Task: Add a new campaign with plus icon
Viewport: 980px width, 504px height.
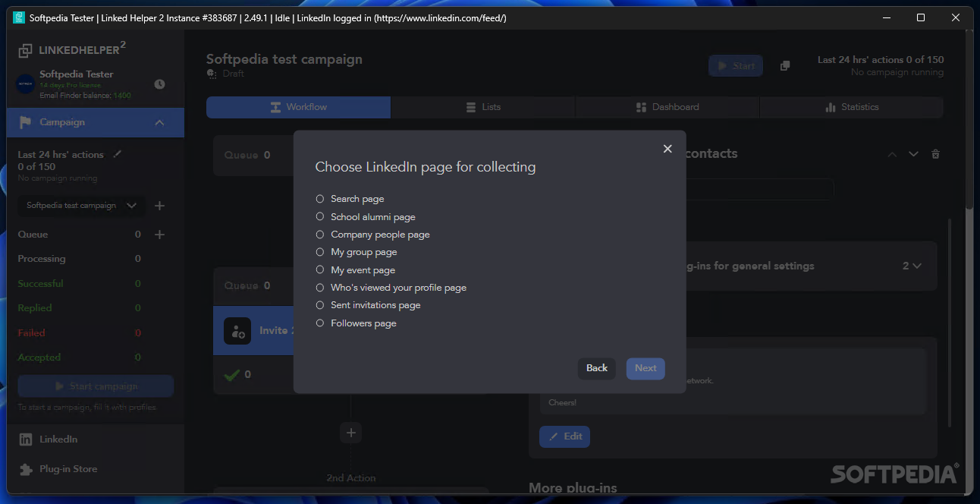Action: (159, 206)
